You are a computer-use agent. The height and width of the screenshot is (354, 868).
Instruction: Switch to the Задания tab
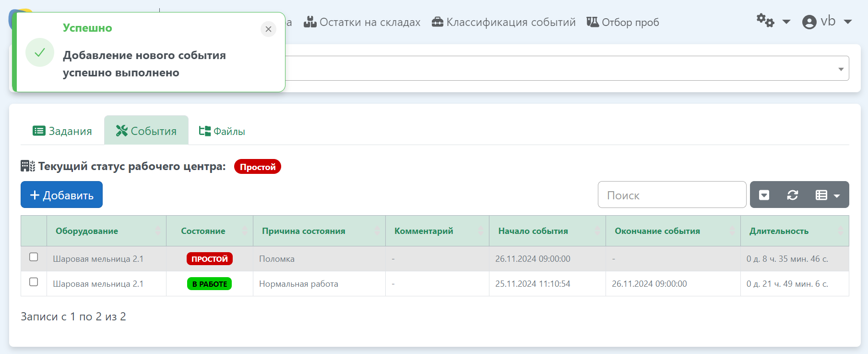click(62, 131)
